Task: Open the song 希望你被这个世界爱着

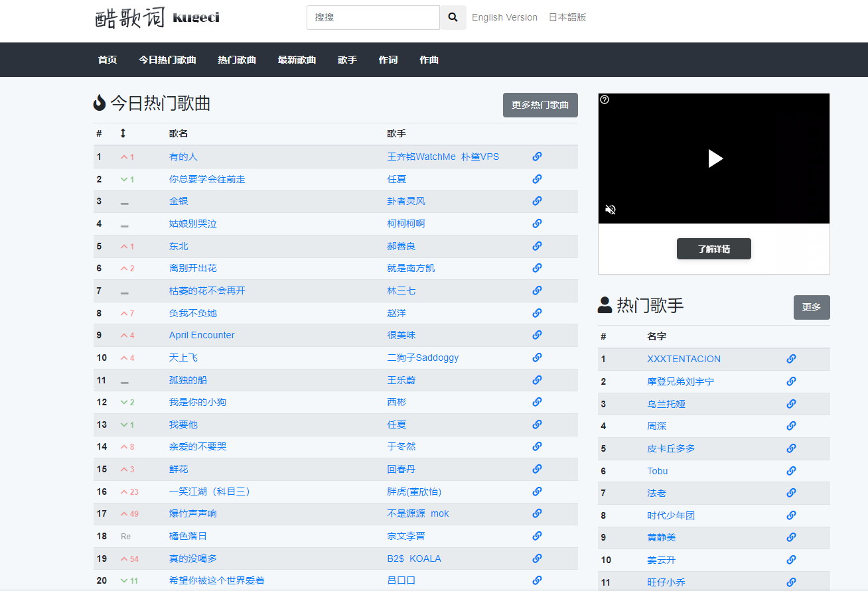Action: [216, 580]
